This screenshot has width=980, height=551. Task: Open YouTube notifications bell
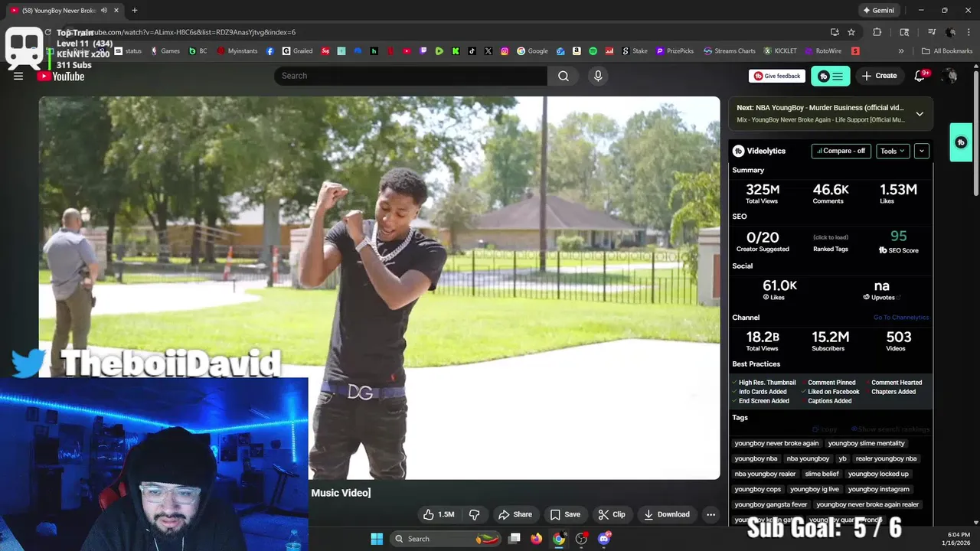click(x=920, y=76)
